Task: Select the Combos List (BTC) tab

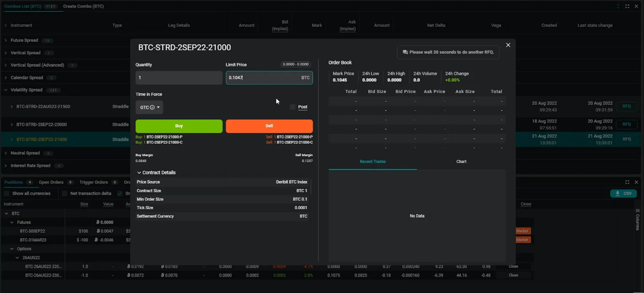Action: [x=23, y=6]
